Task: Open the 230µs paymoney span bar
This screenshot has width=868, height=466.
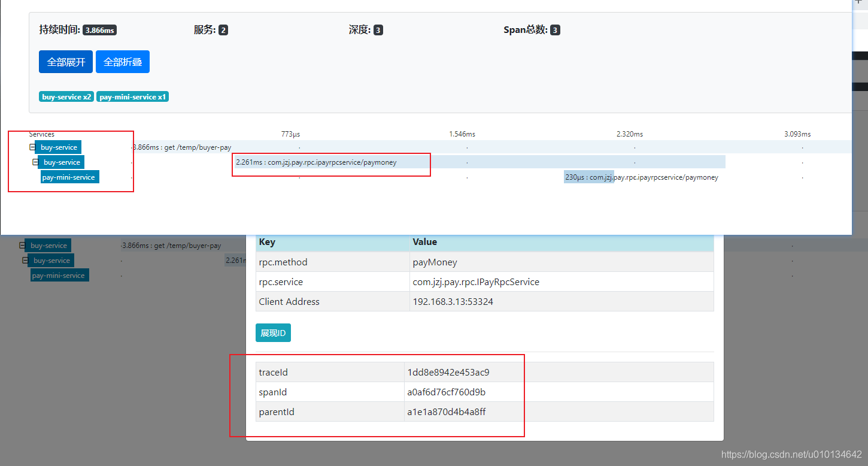Action: pos(589,177)
